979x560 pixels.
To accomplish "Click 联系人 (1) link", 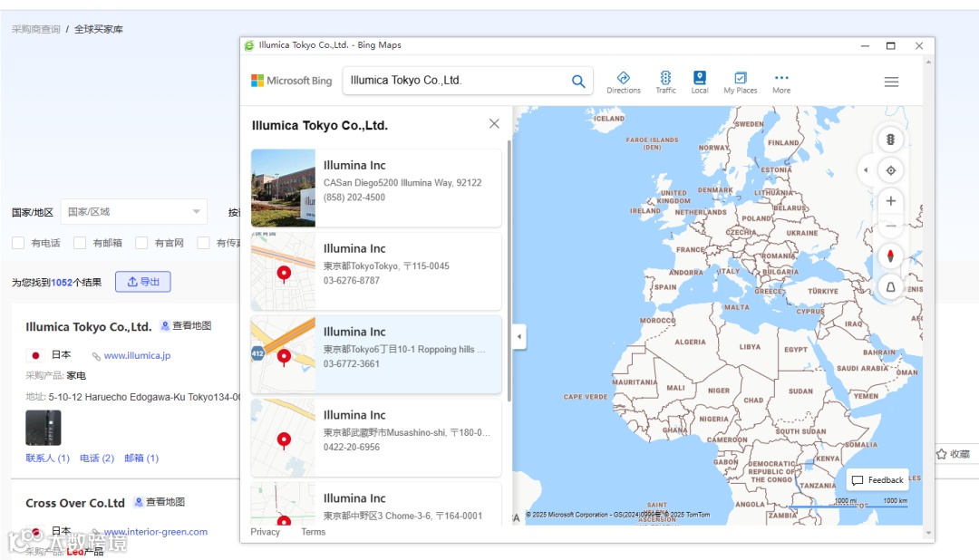I will click(47, 458).
